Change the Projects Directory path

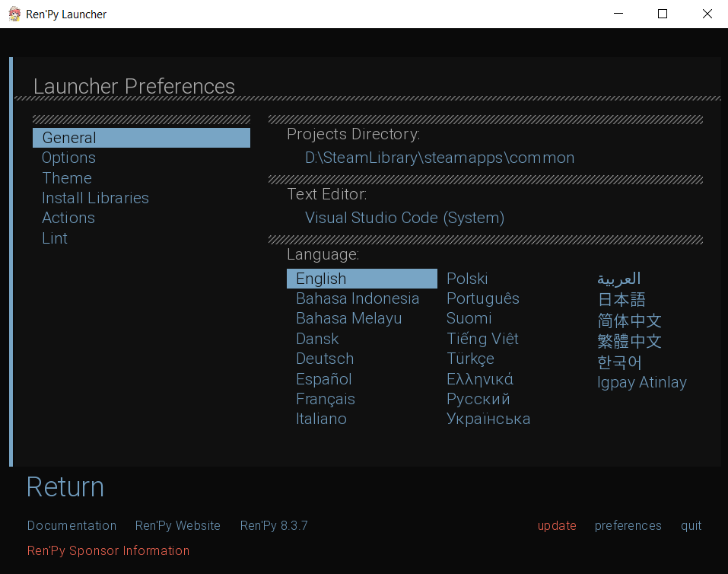(440, 158)
